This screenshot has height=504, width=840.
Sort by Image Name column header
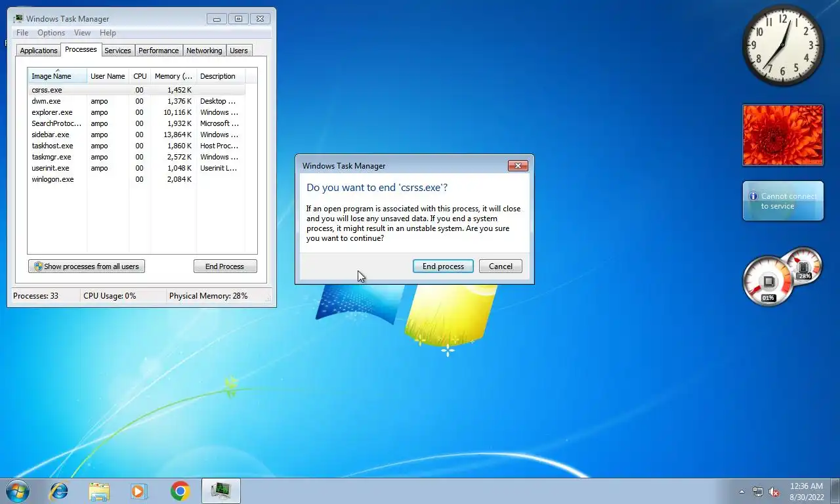pos(58,76)
